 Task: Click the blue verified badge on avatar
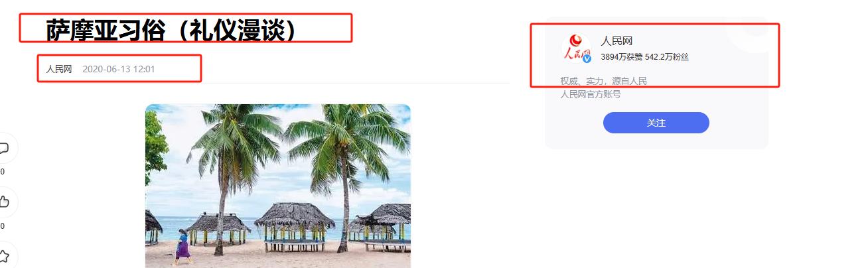click(x=587, y=59)
